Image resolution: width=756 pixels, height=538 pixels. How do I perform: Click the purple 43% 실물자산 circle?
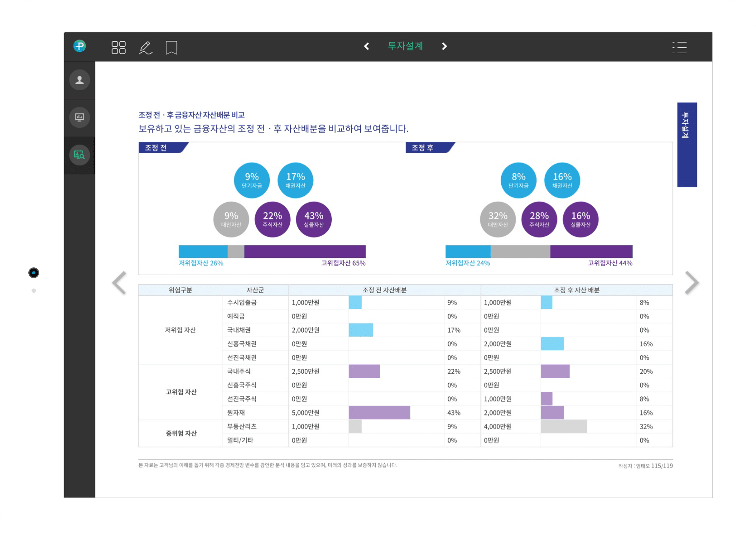tap(314, 219)
